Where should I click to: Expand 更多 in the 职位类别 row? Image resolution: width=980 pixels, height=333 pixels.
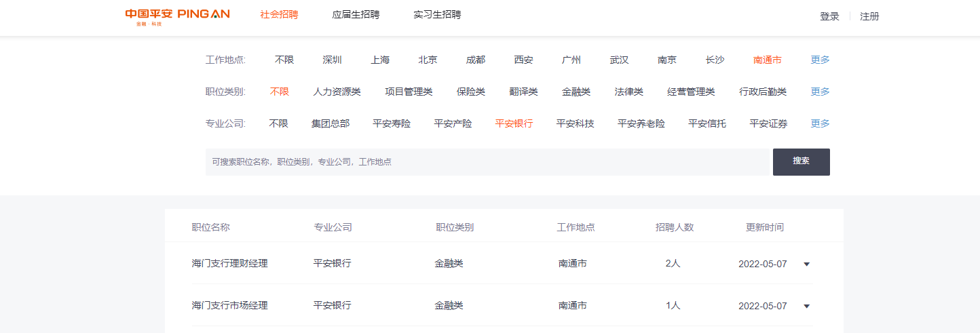pos(821,92)
